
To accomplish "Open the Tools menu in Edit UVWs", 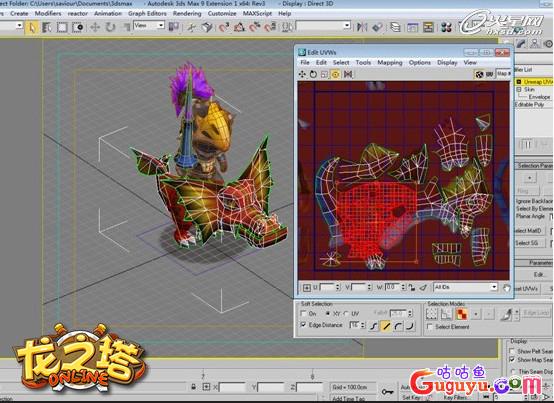I will coord(363,63).
